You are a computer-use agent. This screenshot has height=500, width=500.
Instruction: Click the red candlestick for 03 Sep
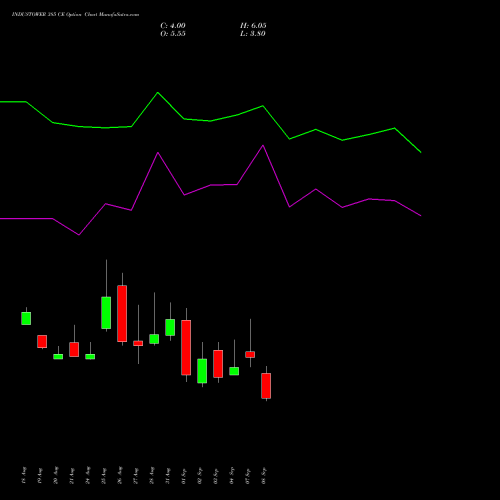coord(218,364)
